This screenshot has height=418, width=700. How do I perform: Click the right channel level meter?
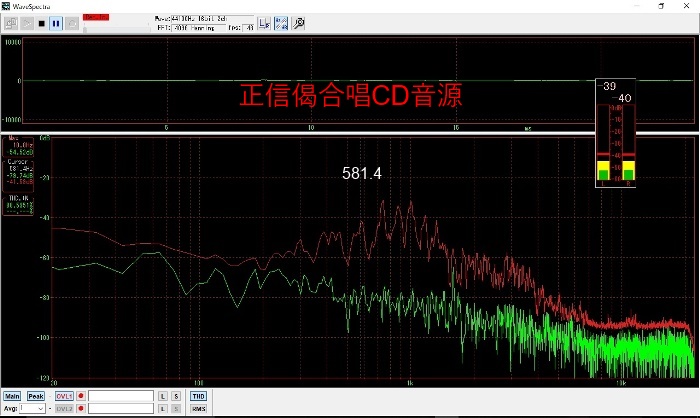point(629,143)
